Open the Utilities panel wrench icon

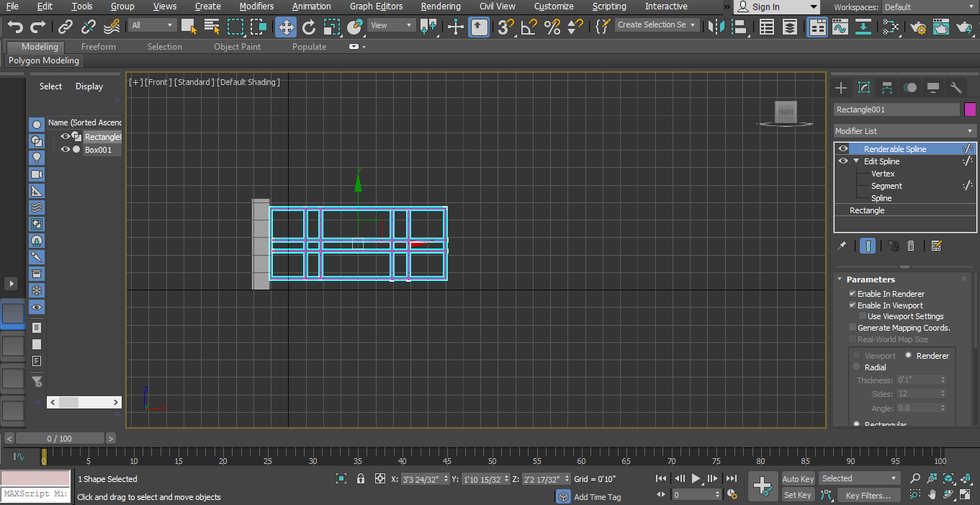pyautogui.click(x=955, y=87)
